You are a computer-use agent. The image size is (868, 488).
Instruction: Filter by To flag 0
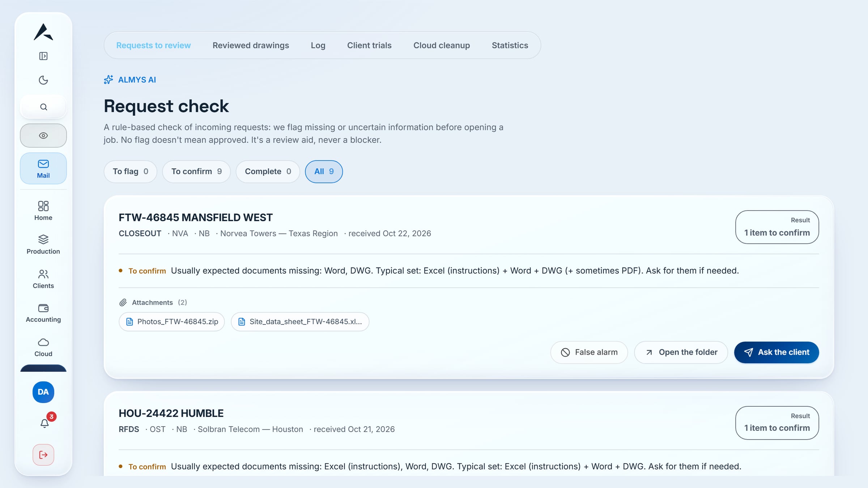[x=131, y=172]
